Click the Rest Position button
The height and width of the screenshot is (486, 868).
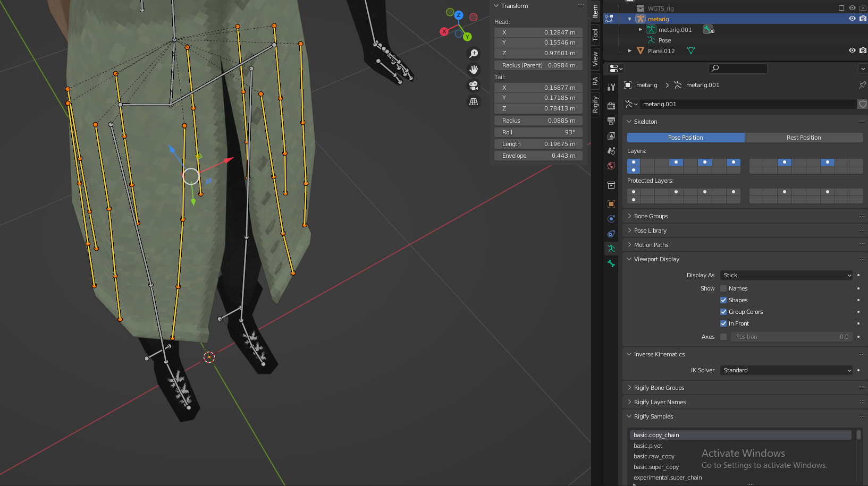(804, 138)
